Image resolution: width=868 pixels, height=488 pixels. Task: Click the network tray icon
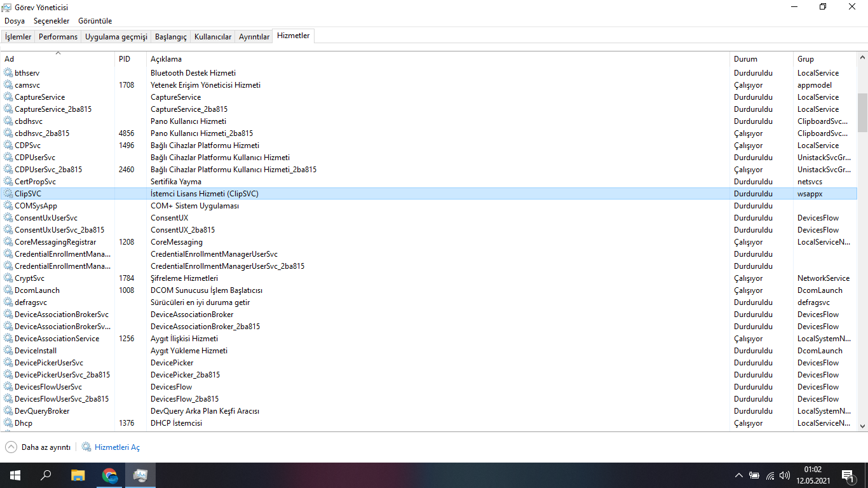coord(770,475)
